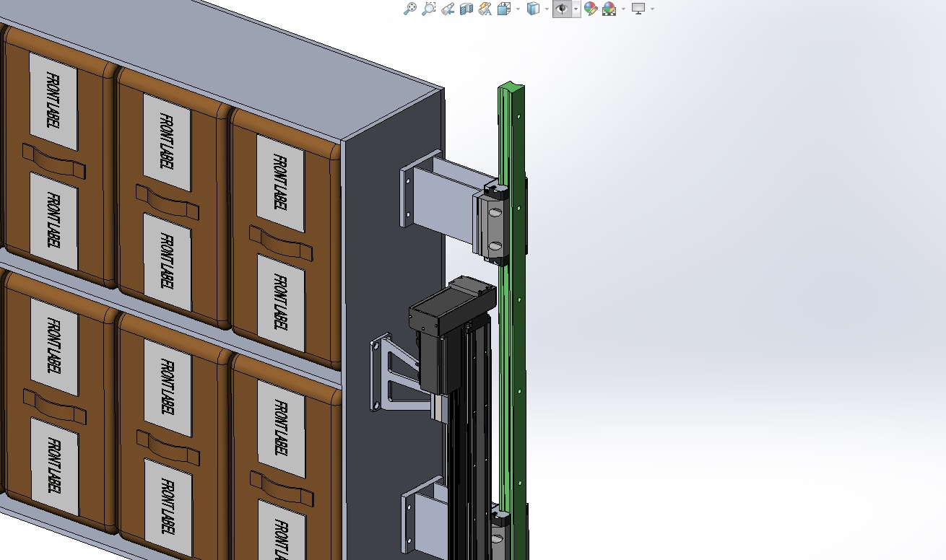
Task: Expand the View Orientation dropdown arrow
Action: point(518,9)
